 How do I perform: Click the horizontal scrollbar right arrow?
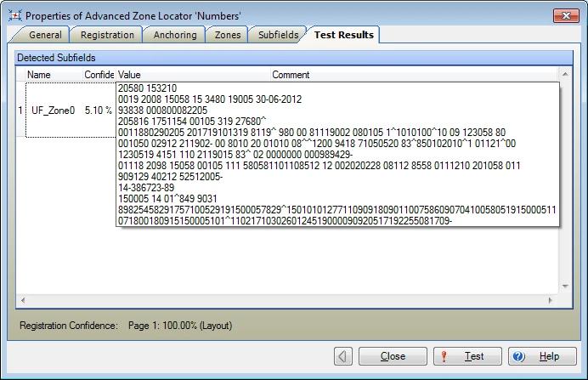coord(551,300)
